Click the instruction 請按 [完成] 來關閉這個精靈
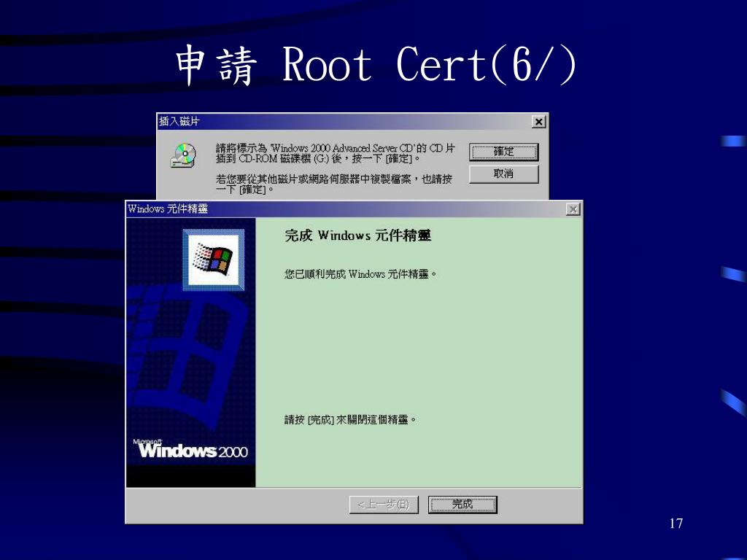The width and height of the screenshot is (747, 560). coord(349,420)
